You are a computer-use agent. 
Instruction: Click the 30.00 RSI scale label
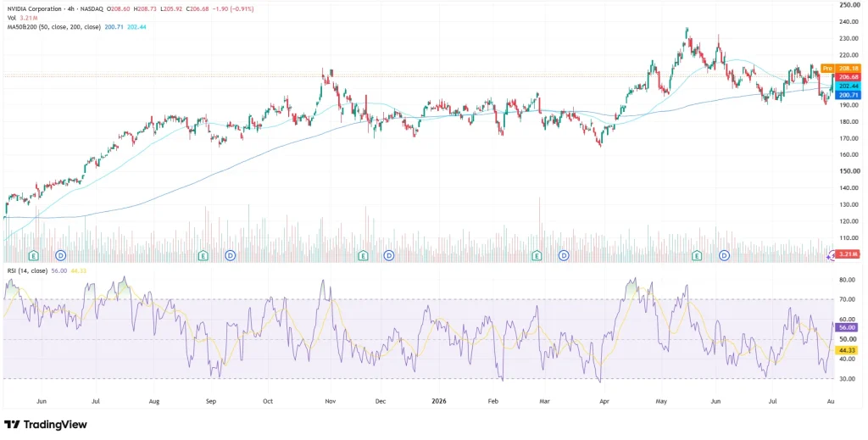[848, 379]
